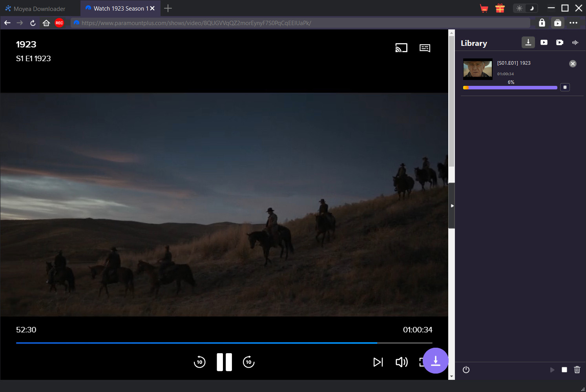
Task: Start recording with the REC button
Action: pyautogui.click(x=59, y=23)
